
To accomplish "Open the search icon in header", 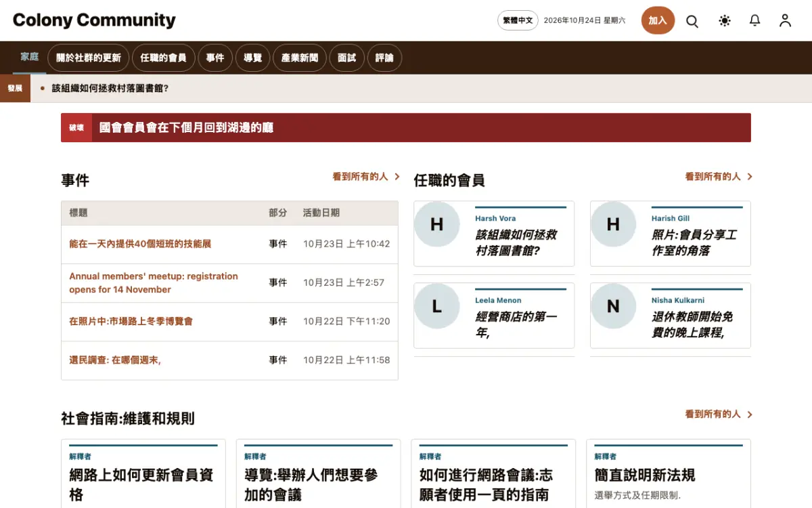I will click(692, 21).
